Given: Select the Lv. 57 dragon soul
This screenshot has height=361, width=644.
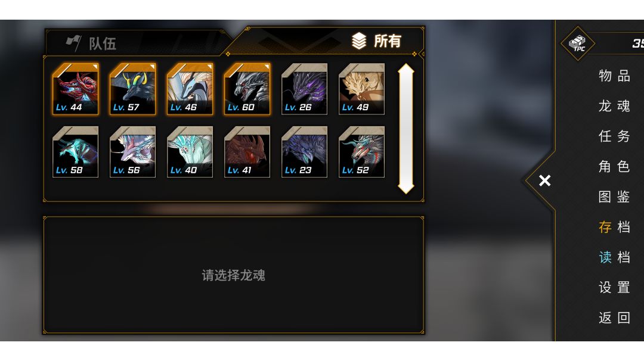Looking at the screenshot, I should 132,89.
